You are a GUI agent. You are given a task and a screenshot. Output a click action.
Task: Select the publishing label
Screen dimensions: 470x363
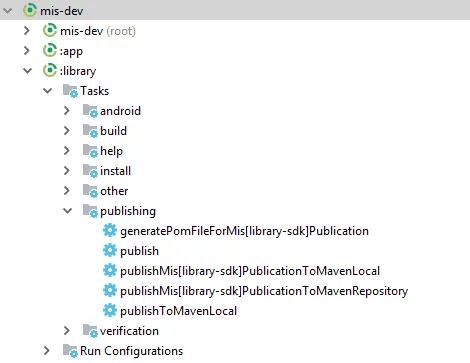(128, 211)
